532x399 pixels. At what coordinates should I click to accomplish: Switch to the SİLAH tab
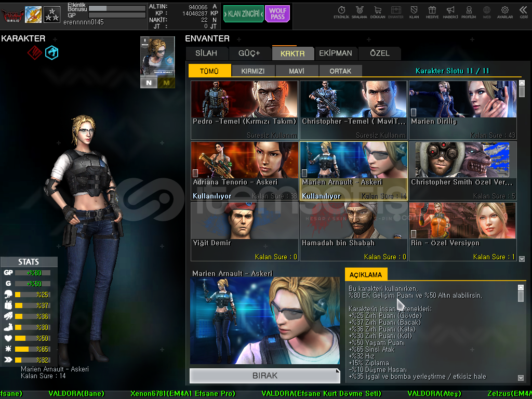pyautogui.click(x=206, y=54)
